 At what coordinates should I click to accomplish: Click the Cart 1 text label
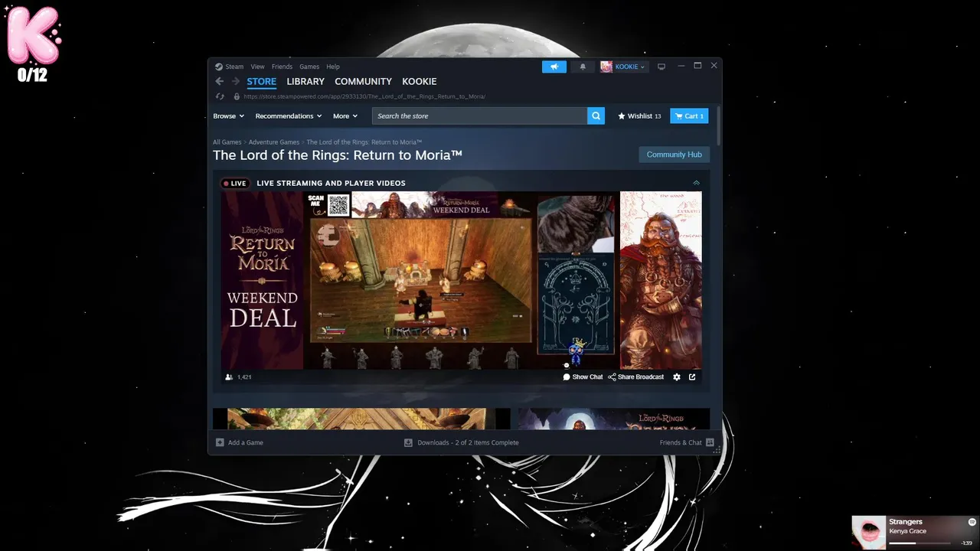(694, 116)
